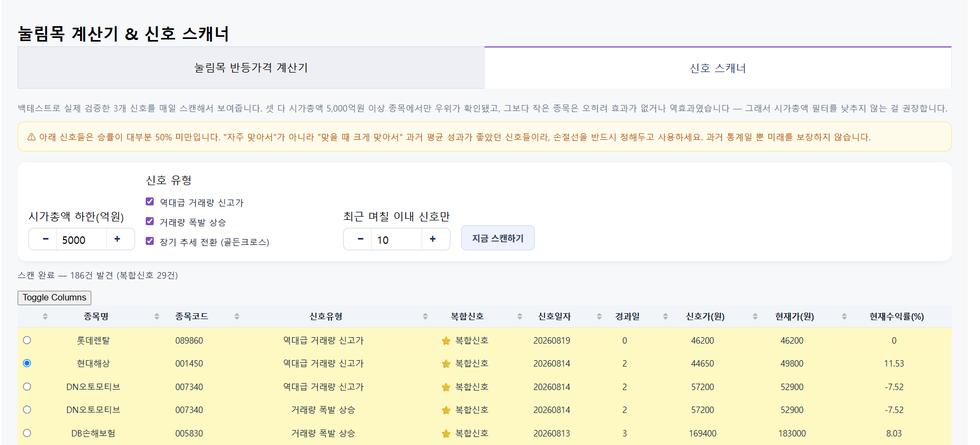Open the 신호 스캐너 tab
This screenshot has height=445, width=980.
718,68
